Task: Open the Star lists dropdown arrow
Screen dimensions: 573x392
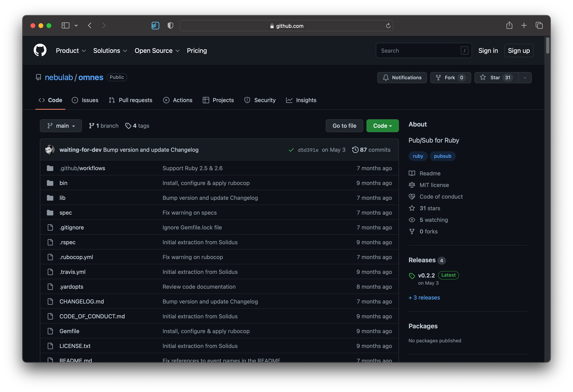Action: (525, 78)
